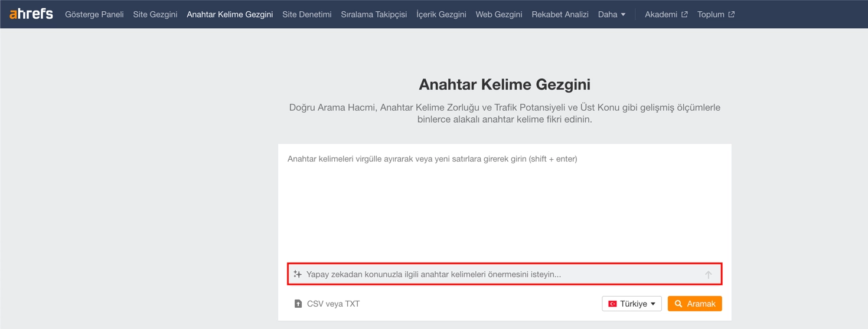Click the CSV veya TXT label

click(x=333, y=304)
